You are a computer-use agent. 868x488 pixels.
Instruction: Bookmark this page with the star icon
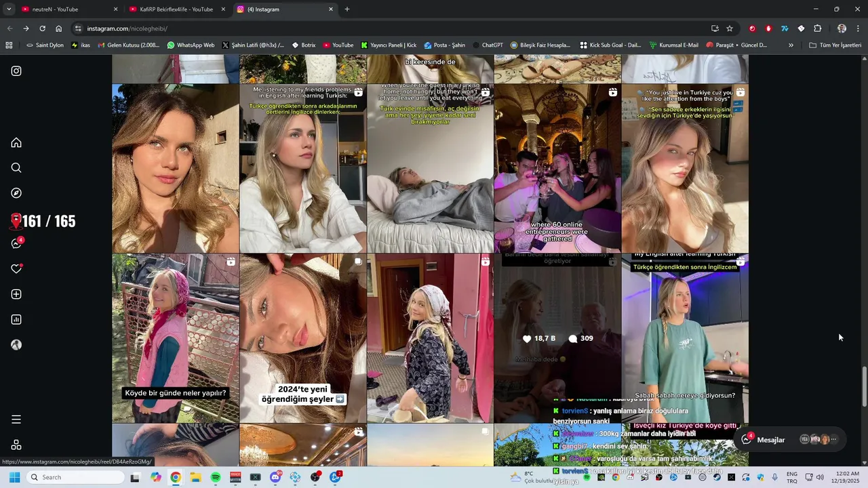(730, 28)
